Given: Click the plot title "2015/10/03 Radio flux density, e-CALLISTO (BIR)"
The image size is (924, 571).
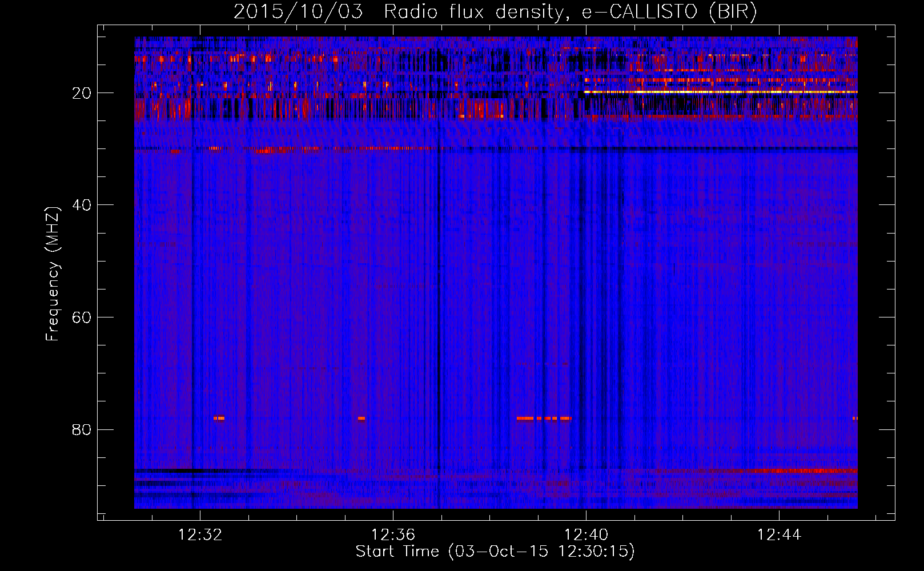Looking at the screenshot, I should tap(495, 12).
